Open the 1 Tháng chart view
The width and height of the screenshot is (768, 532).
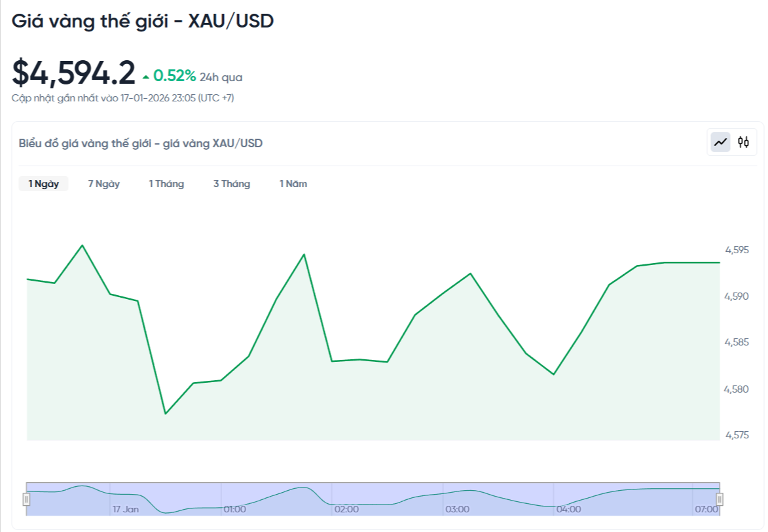166,184
